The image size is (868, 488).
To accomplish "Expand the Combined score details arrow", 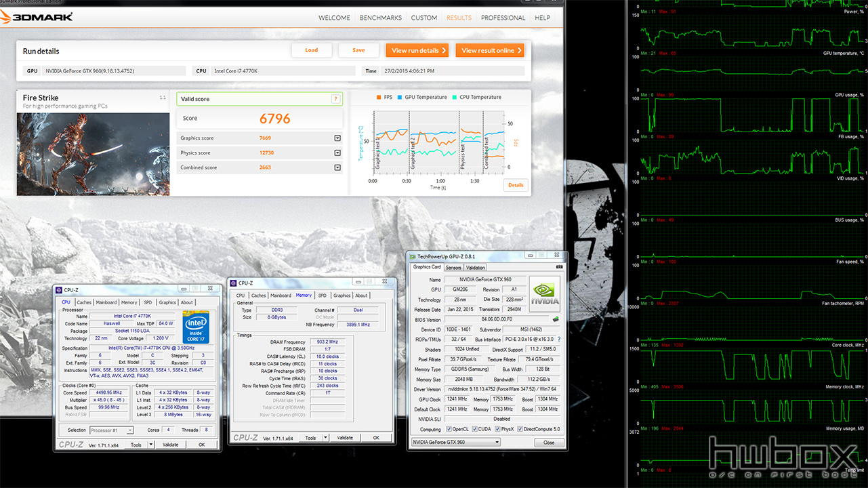I will tap(337, 167).
